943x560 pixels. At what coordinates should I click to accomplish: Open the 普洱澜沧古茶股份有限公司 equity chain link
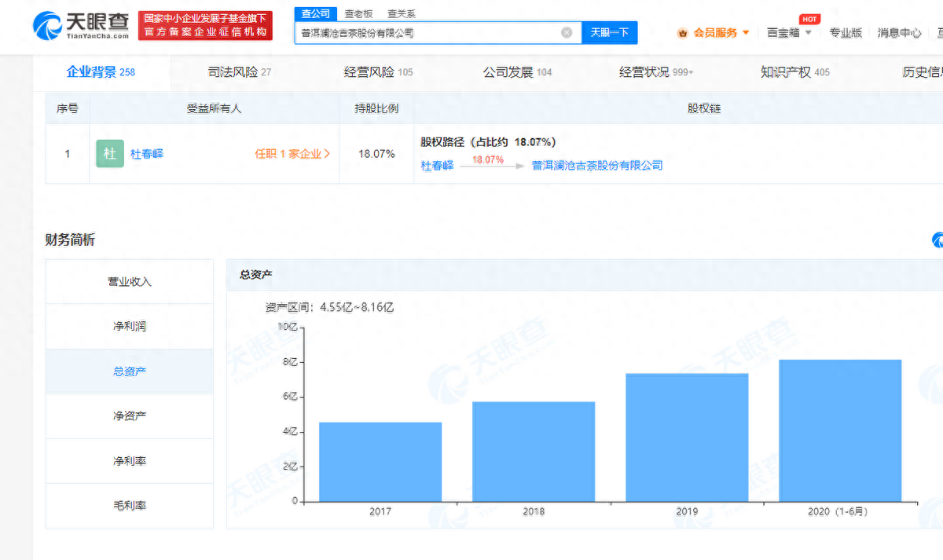point(597,166)
